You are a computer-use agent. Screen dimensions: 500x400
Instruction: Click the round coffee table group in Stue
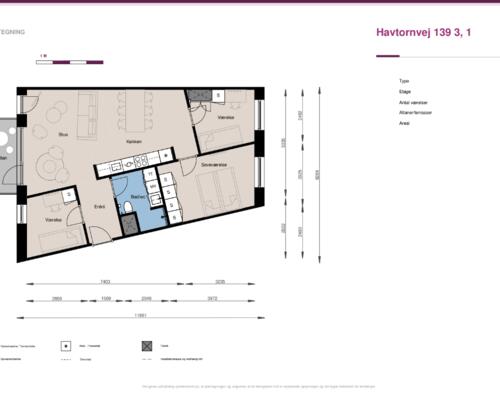(x=52, y=164)
